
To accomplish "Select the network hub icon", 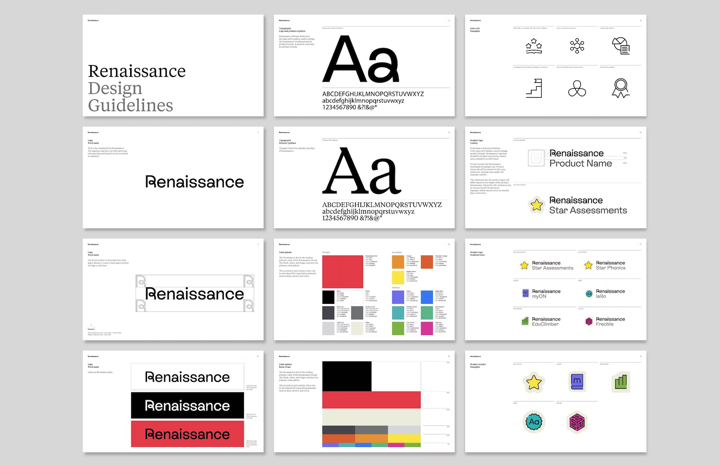I will click(577, 46).
